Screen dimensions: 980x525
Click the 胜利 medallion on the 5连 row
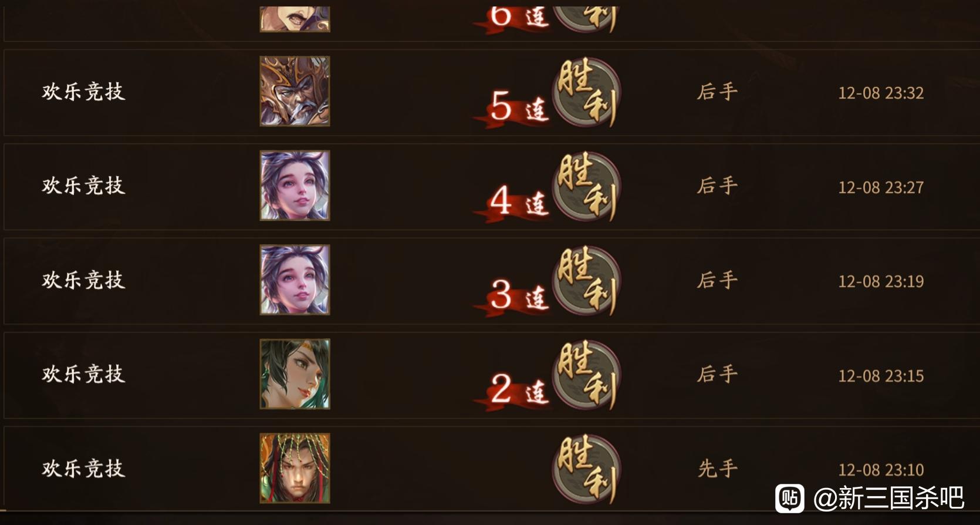click(586, 92)
